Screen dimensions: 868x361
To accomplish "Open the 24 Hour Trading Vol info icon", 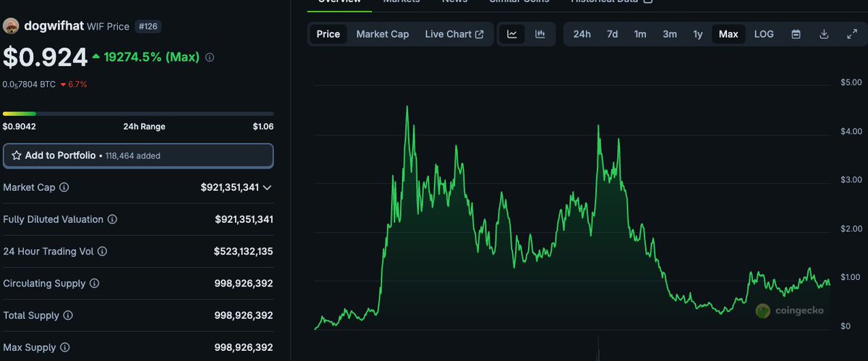I will coord(102,251).
